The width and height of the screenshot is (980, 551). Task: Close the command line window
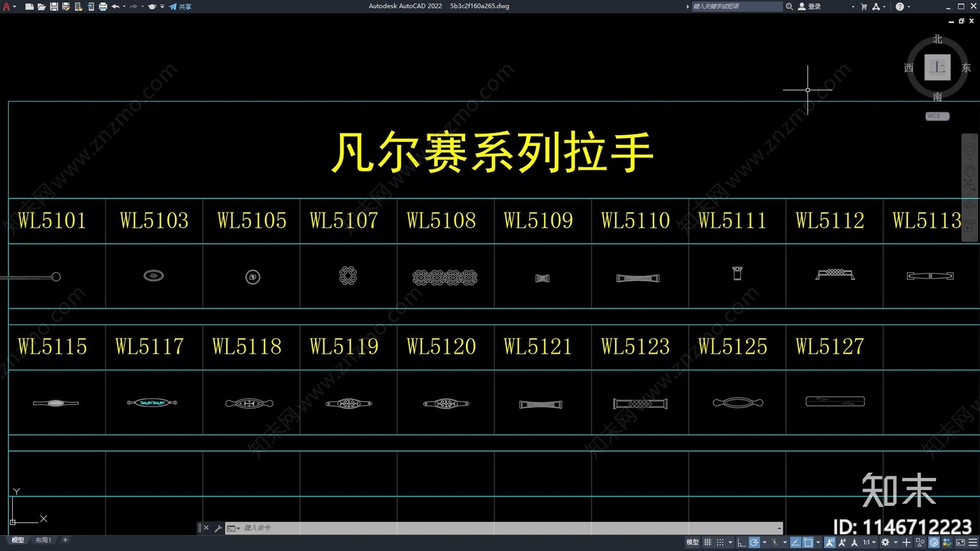pyautogui.click(x=206, y=528)
